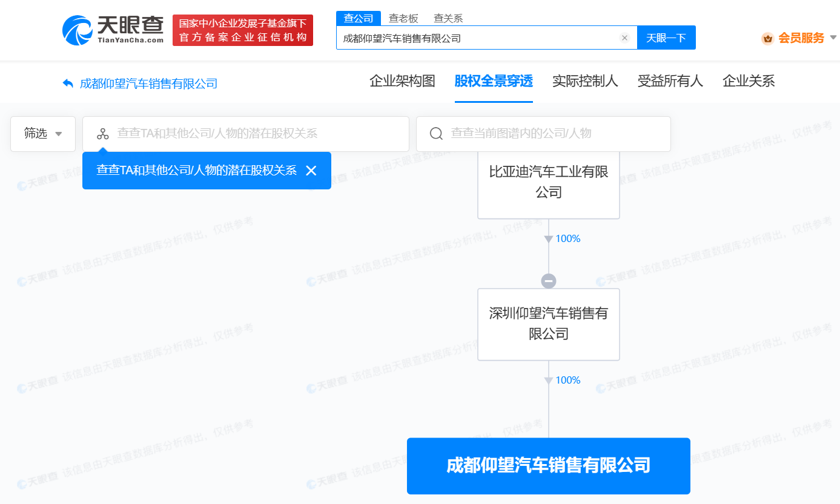Click the 会员服务 crown icon
Viewport: 840px width, 504px height.
pos(768,39)
